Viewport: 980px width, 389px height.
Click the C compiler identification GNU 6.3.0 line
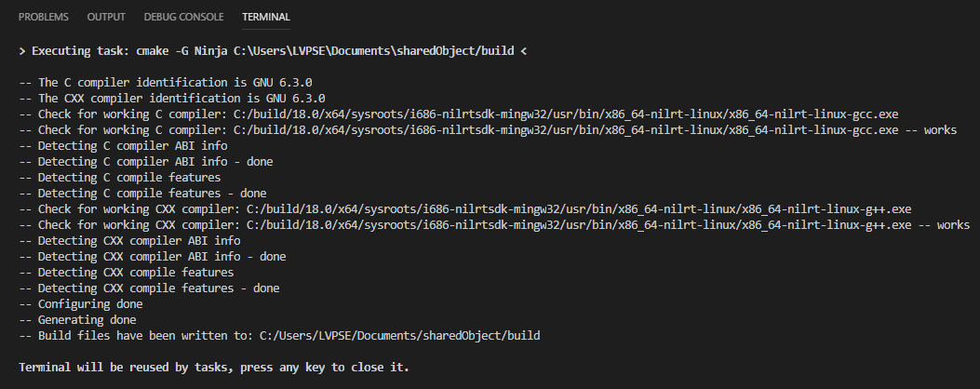coord(171,82)
